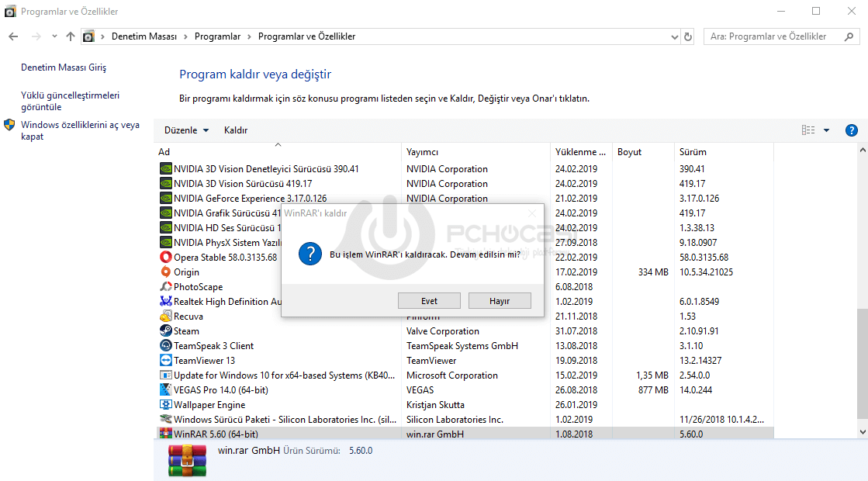Click the 334 MB size cell

tap(653, 272)
